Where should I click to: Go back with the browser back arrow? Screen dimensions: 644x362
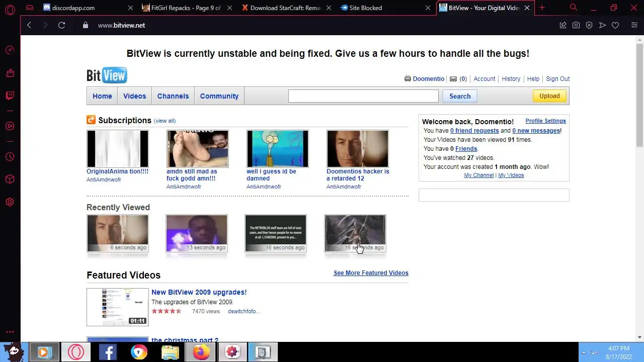click(x=29, y=25)
